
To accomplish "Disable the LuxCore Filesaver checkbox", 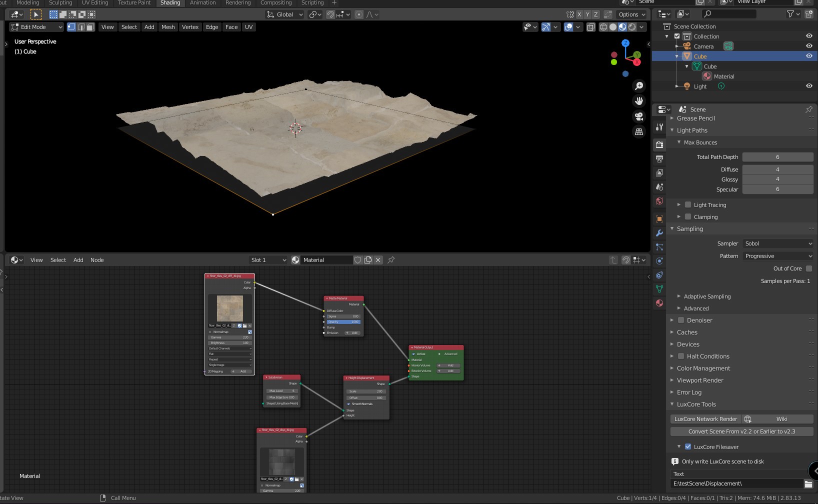I will click(x=688, y=446).
